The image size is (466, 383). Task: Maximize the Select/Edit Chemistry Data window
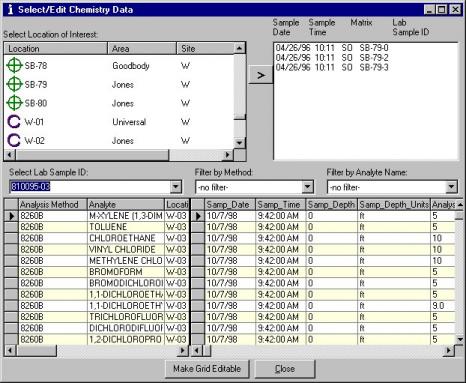(x=441, y=9)
